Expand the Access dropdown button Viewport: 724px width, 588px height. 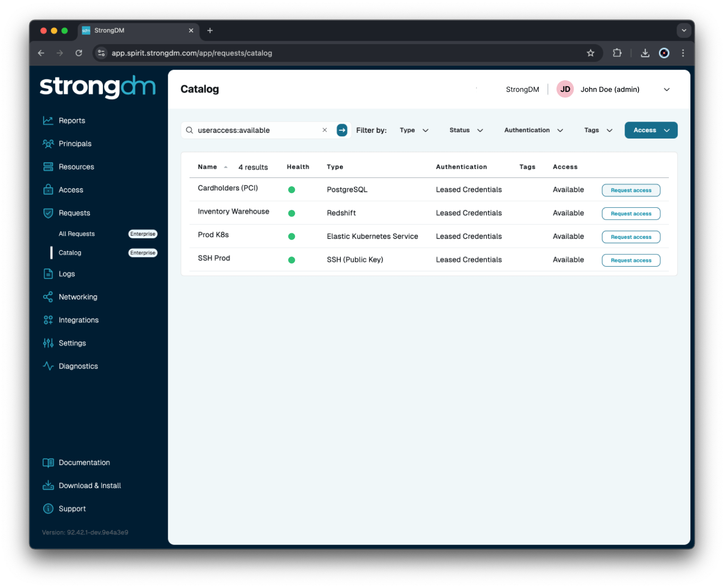[x=650, y=130]
